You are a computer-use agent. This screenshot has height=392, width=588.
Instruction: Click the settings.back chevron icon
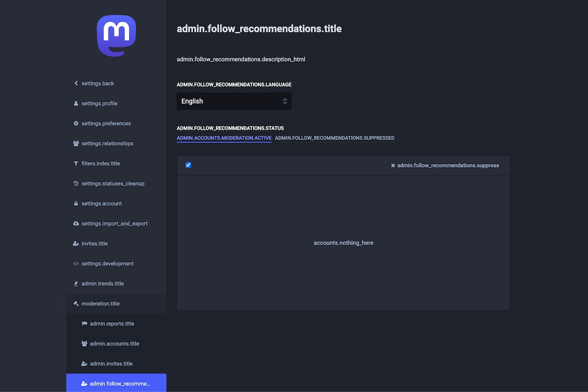tap(76, 83)
